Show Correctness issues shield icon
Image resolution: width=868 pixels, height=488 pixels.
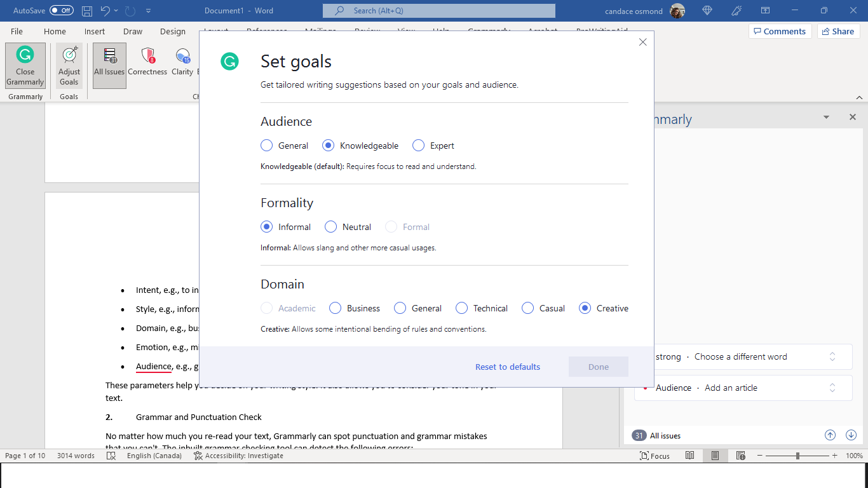pyautogui.click(x=147, y=61)
